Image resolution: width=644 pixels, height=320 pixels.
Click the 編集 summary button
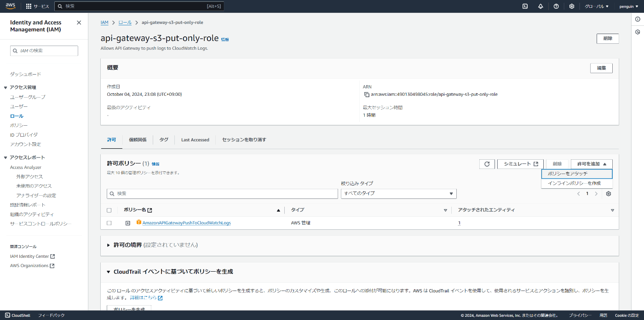coord(601,68)
